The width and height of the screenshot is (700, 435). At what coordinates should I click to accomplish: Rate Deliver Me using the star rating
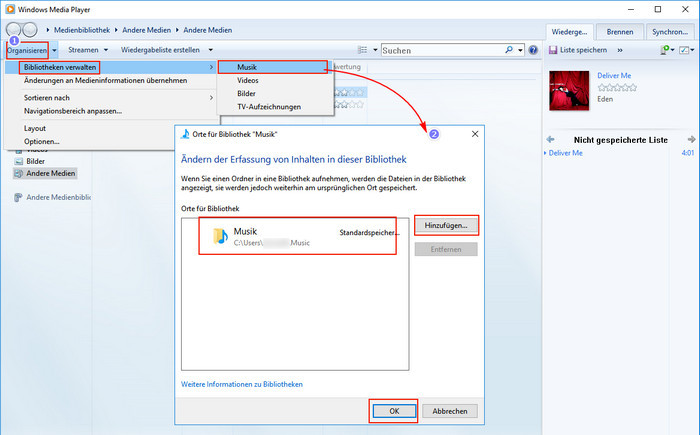point(617,88)
